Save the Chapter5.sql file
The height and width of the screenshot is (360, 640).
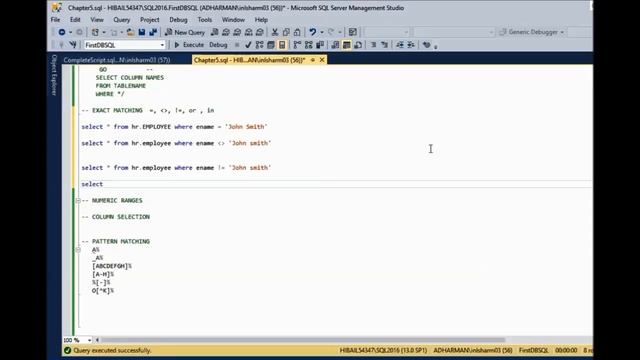coord(142,32)
